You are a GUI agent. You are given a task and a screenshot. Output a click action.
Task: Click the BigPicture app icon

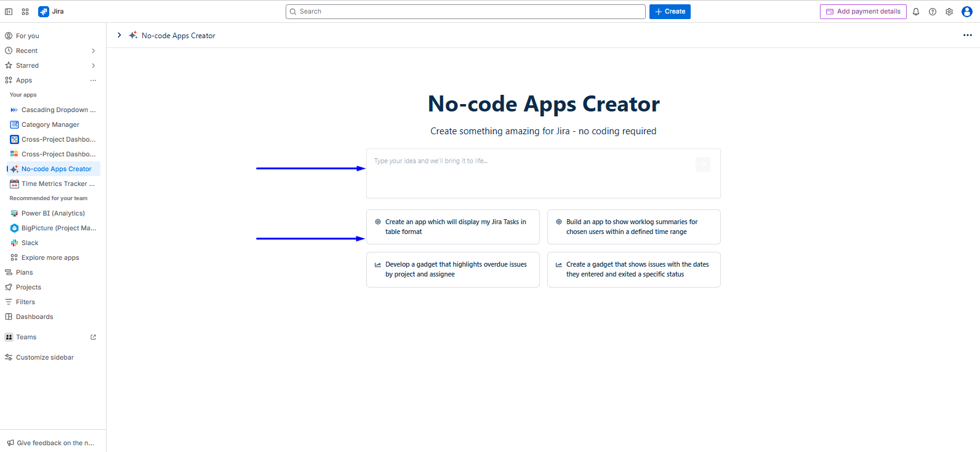[14, 228]
